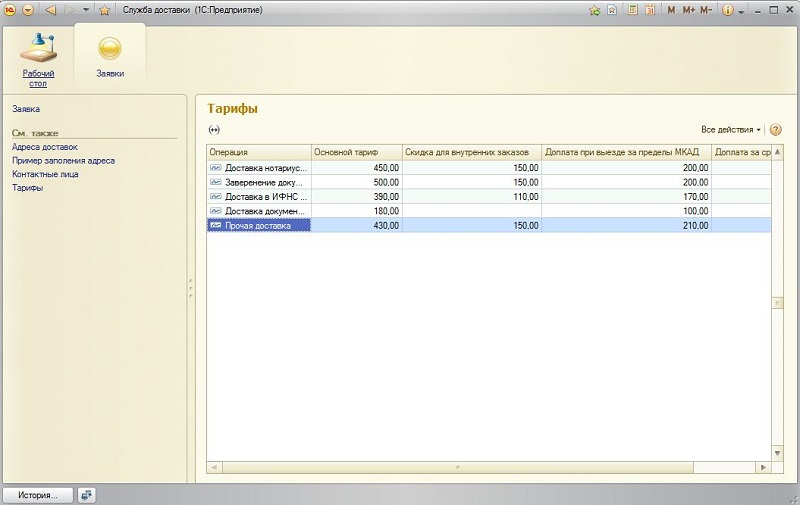The image size is (800, 505).
Task: Expand navigation history dropdown arrow
Action: point(86,9)
